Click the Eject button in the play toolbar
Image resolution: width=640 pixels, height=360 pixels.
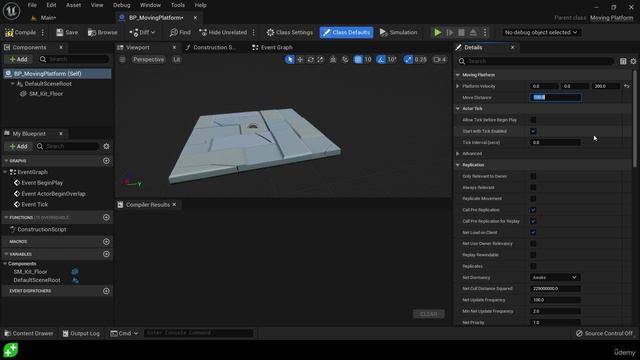[x=473, y=32]
